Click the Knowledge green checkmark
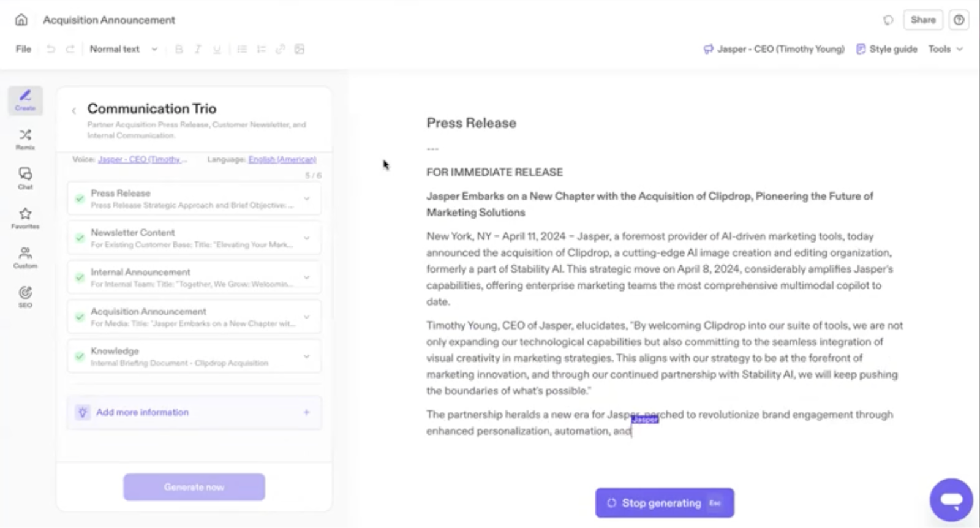The height and width of the screenshot is (528, 980). pyautogui.click(x=80, y=356)
